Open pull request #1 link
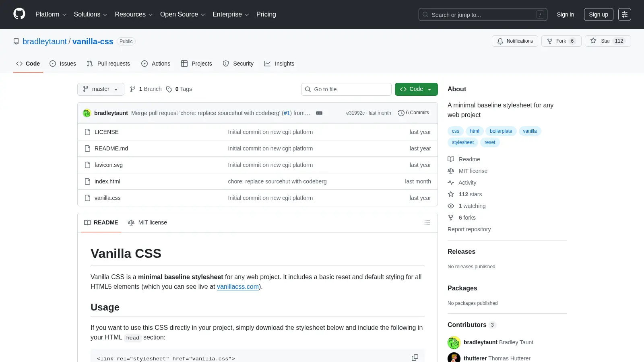The height and width of the screenshot is (362, 644). (x=287, y=113)
